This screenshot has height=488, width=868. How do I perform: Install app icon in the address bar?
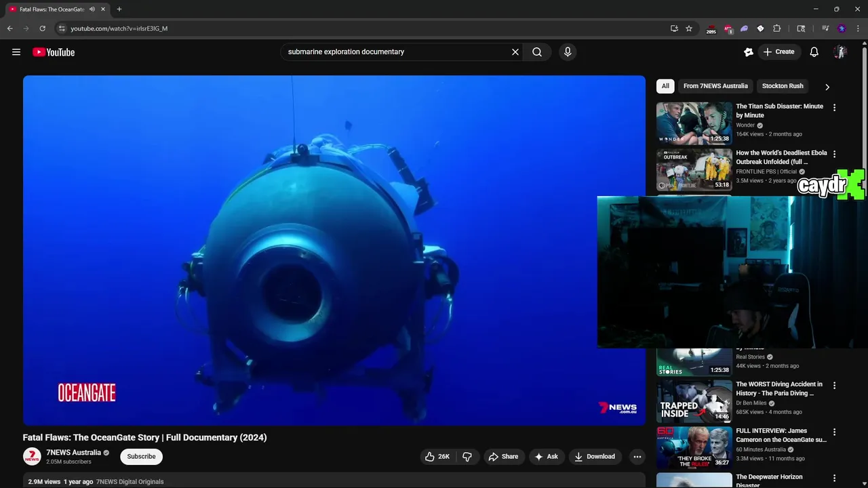[674, 28]
